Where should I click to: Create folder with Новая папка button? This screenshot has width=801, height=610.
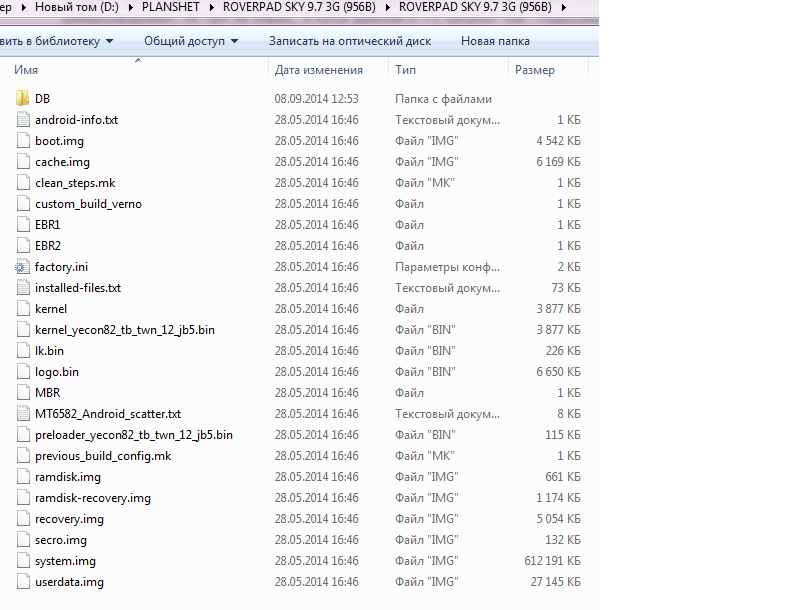tap(495, 41)
